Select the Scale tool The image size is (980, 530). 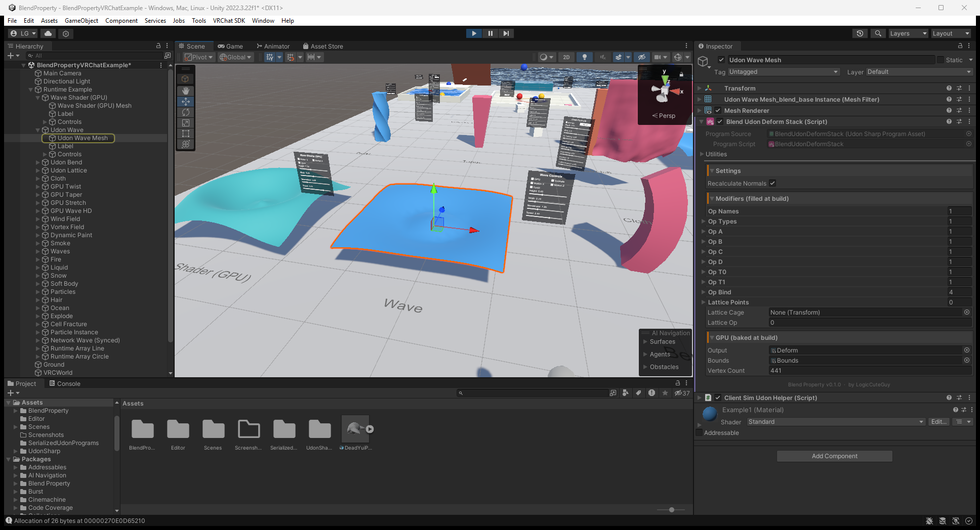(x=186, y=123)
